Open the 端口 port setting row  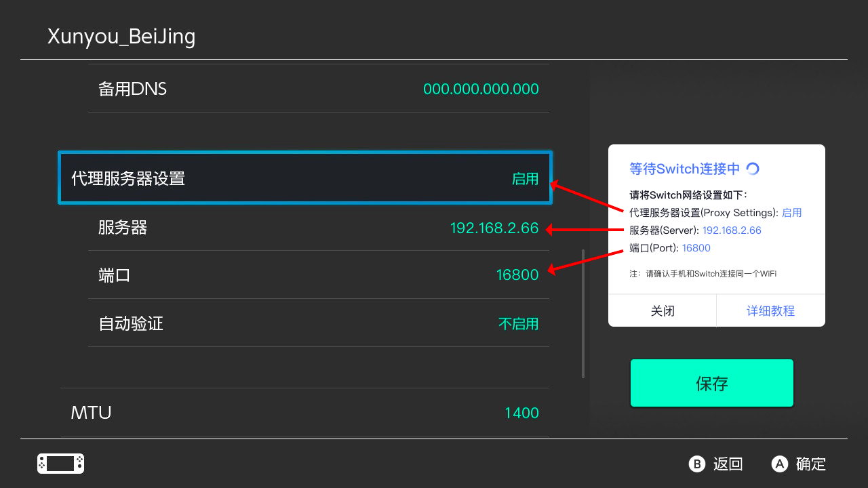pyautogui.click(x=319, y=275)
